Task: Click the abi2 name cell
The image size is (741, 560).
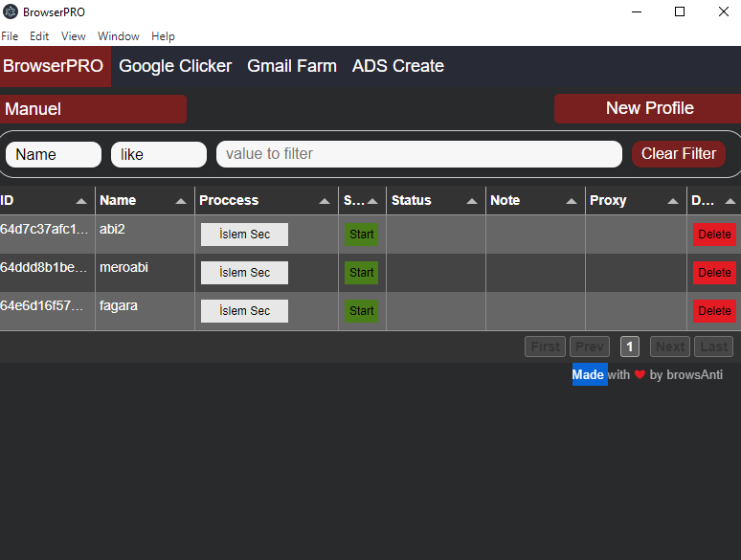Action: coord(146,235)
